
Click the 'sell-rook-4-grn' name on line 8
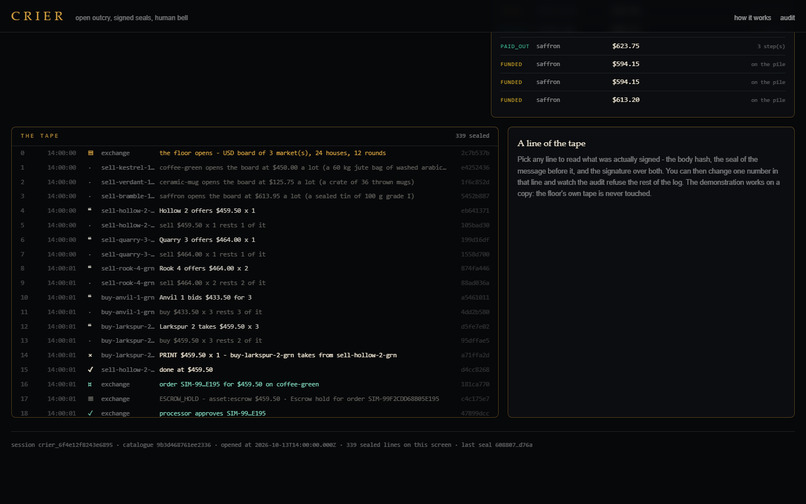point(127,268)
